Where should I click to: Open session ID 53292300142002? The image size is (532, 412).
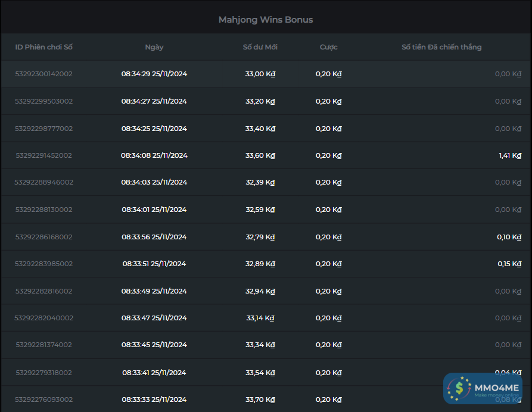(x=44, y=74)
